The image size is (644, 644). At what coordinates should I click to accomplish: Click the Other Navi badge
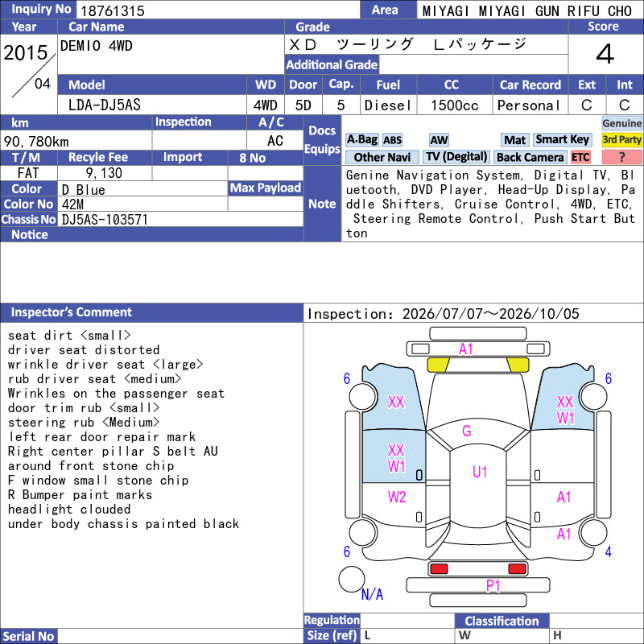(x=382, y=157)
